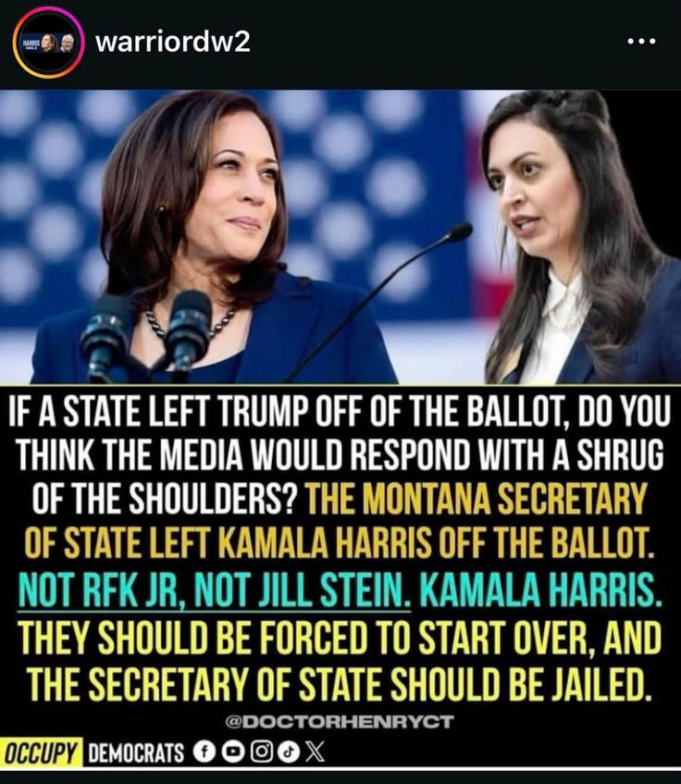Go to the warriordw2 username link
Screen dimensions: 681x784
click(x=172, y=42)
